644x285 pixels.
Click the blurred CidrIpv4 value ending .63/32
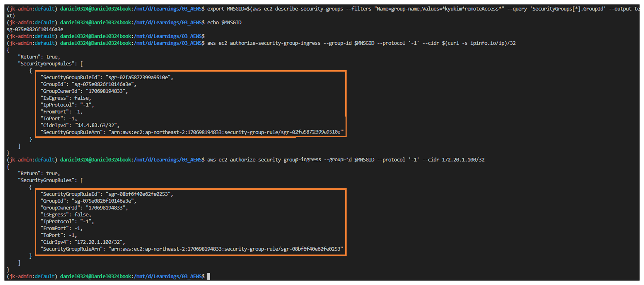[96, 125]
